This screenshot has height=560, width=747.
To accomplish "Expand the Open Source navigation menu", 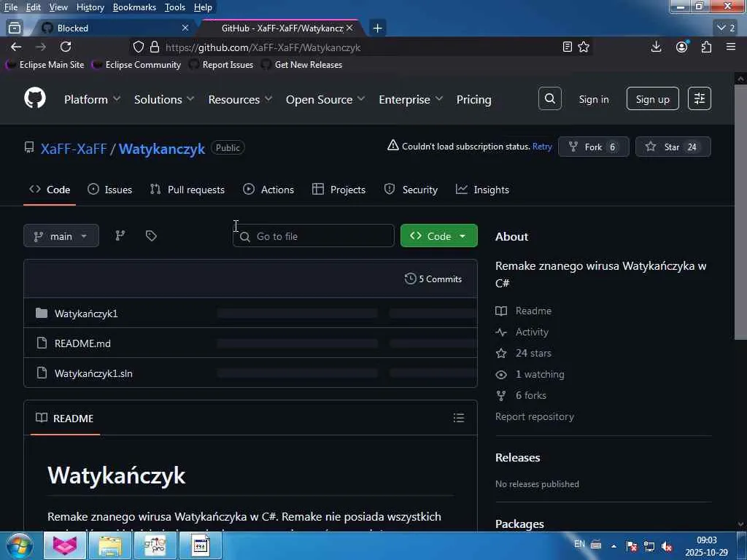I will tap(325, 99).
